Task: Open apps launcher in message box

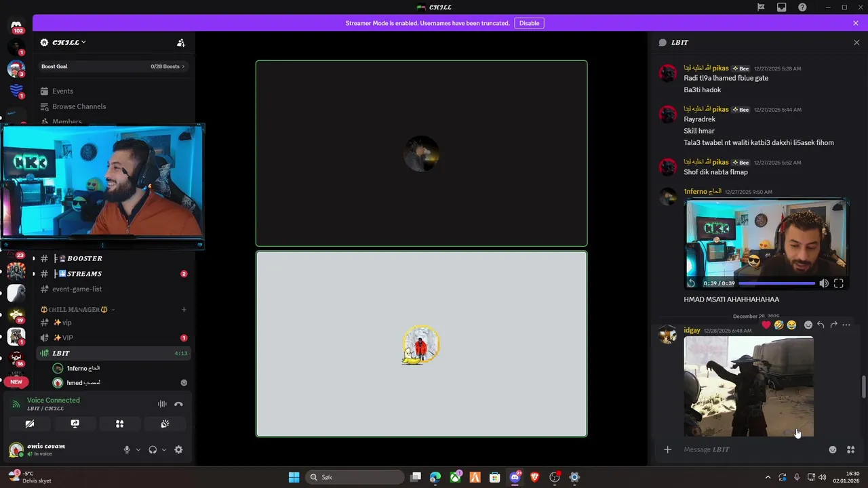Action: [851, 449]
